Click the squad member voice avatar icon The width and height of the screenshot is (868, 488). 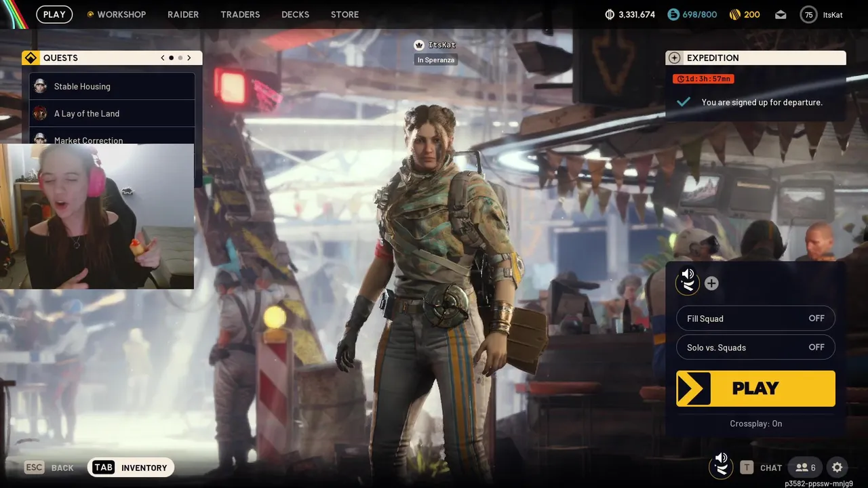[x=688, y=281]
